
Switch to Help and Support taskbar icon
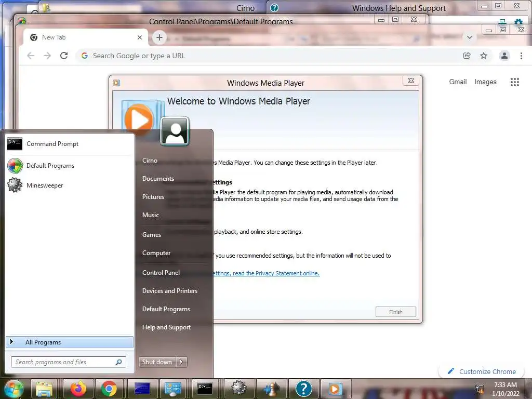coord(303,389)
